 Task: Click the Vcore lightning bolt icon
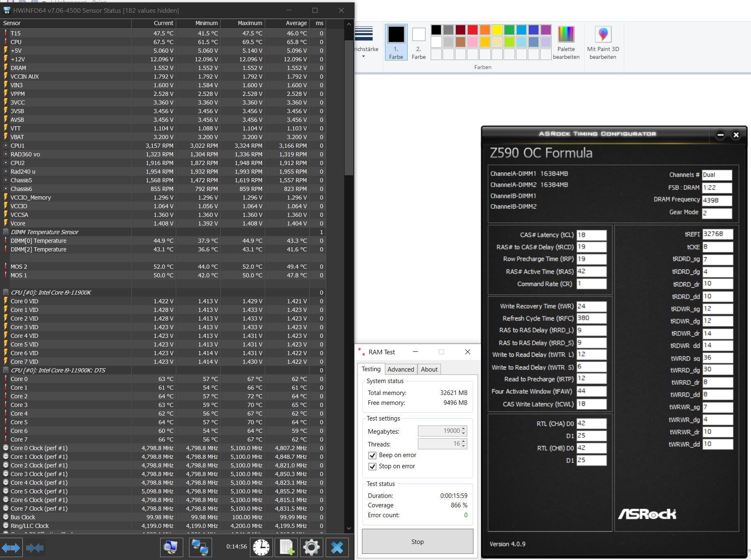(6, 223)
